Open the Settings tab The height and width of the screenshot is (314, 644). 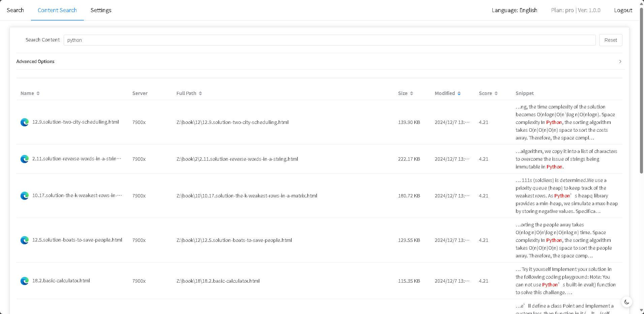tap(101, 10)
